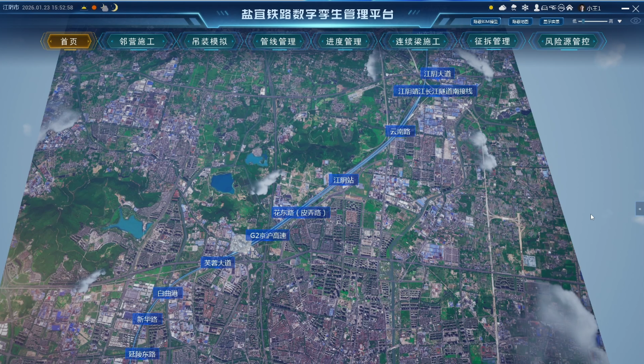Enable the daytime sun mode icon
The image size is (644, 364).
click(94, 7)
